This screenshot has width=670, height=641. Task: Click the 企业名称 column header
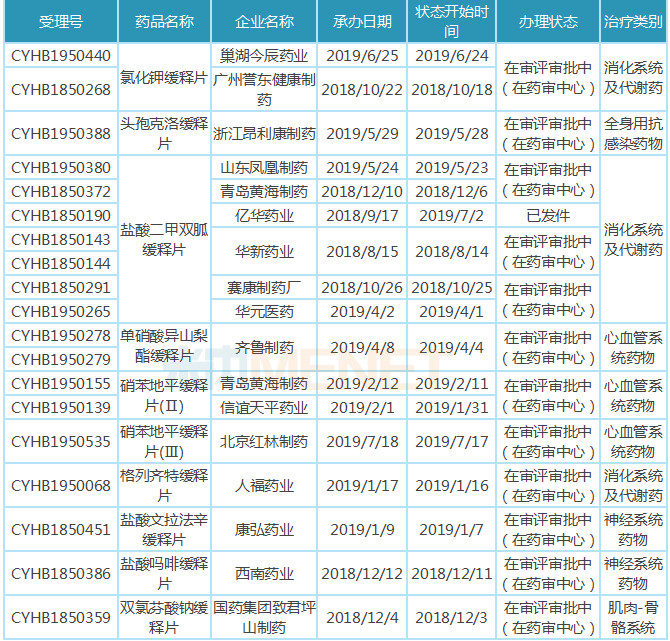[x=264, y=21]
